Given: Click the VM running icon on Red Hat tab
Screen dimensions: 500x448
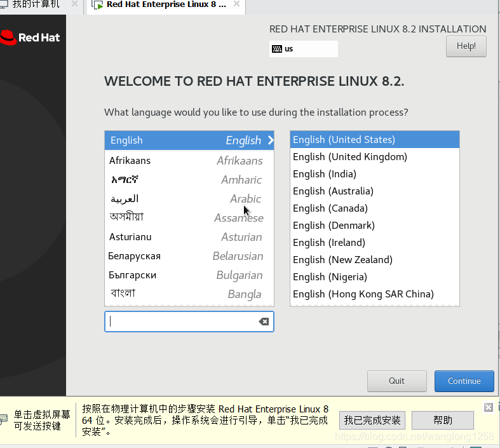Looking at the screenshot, I should [x=98, y=4].
